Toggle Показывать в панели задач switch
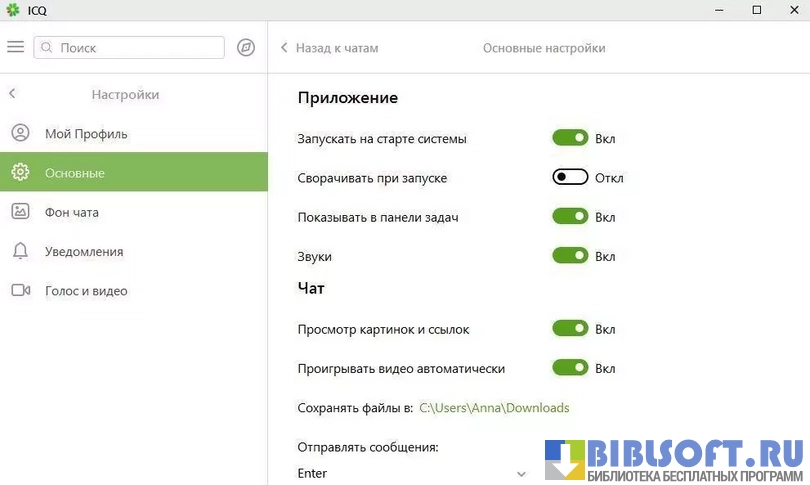Image resolution: width=810 pixels, height=485 pixels. pyautogui.click(x=570, y=216)
